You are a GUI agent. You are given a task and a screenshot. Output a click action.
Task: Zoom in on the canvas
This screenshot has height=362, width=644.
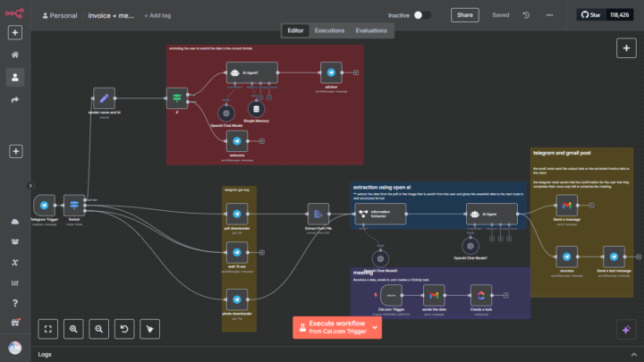[x=73, y=328]
